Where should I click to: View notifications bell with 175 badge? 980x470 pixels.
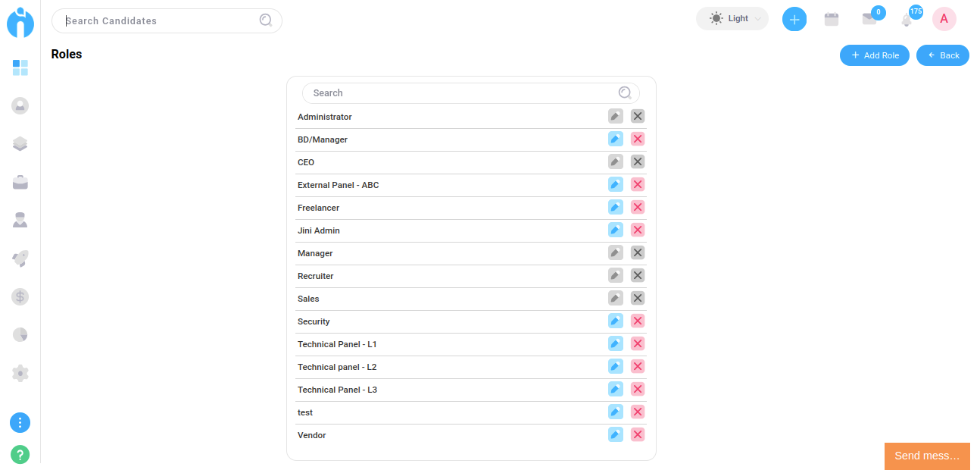(907, 19)
